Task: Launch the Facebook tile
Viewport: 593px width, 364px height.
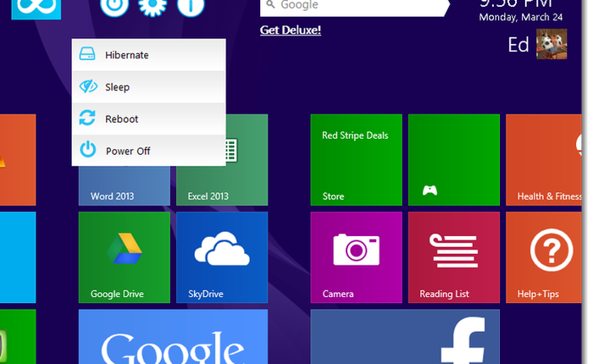Action: pyautogui.click(x=405, y=337)
